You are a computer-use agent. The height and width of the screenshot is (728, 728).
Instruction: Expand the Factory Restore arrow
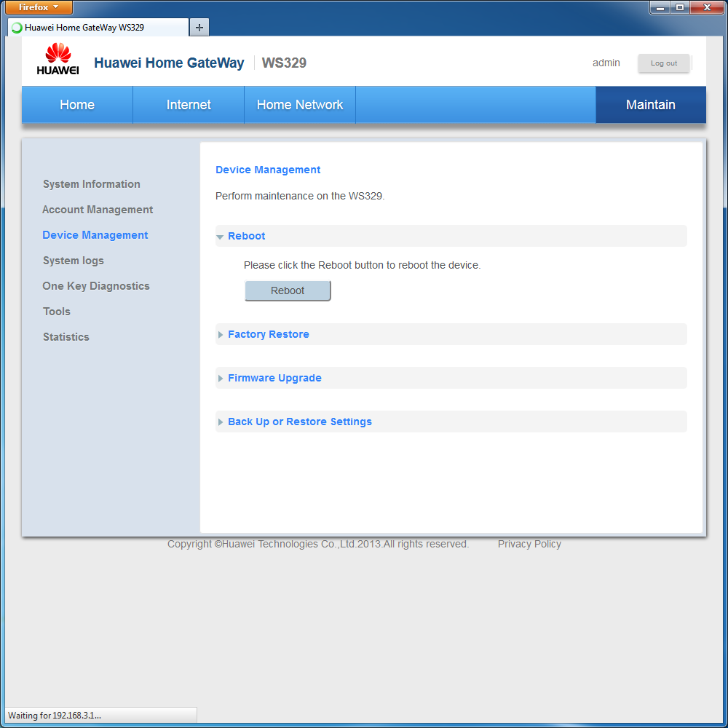221,335
